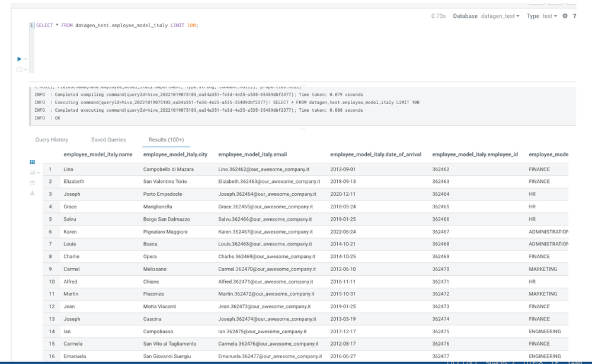592x364 pixels.
Task: Select row 8 Charlie in results
Action: tap(305, 256)
